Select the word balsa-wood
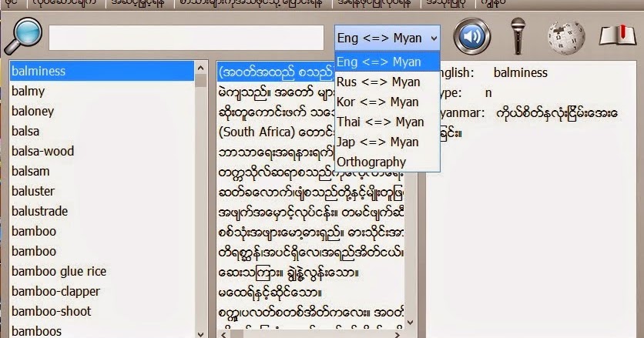 coord(102,151)
